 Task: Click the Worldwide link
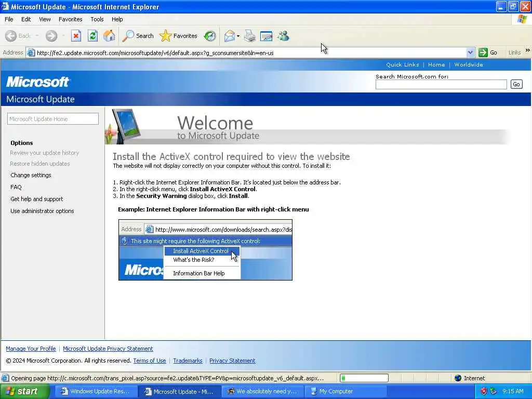point(469,64)
